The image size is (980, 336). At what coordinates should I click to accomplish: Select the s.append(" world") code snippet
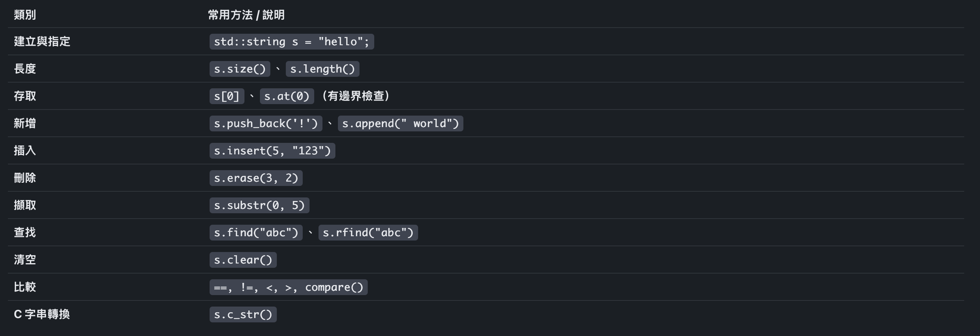pyautogui.click(x=400, y=123)
